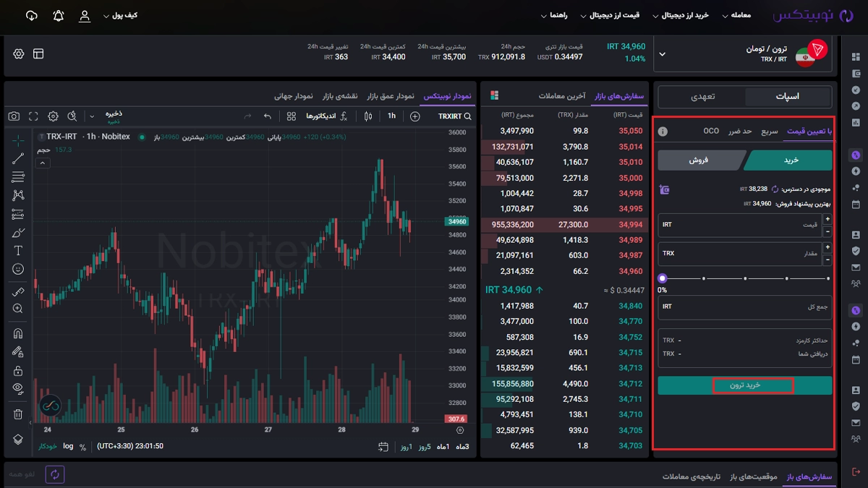Add symbol to compare with plus icon

pos(414,116)
